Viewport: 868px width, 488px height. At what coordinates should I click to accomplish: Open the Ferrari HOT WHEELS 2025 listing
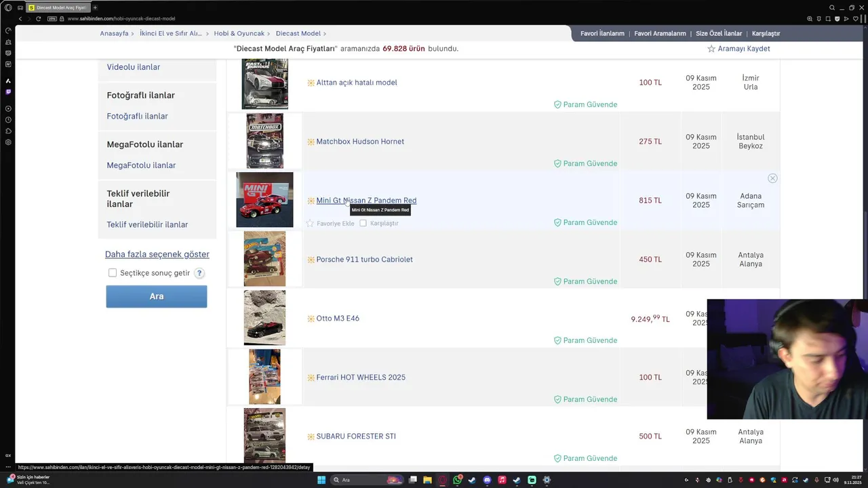click(x=361, y=378)
